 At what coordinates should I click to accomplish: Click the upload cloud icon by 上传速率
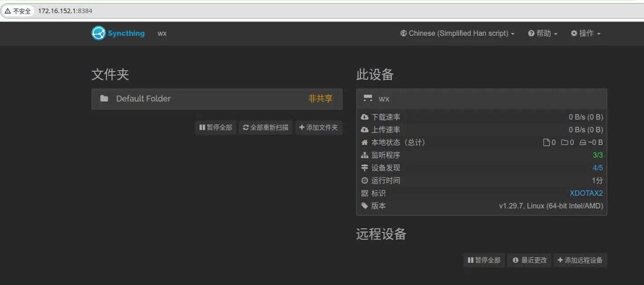coord(365,130)
